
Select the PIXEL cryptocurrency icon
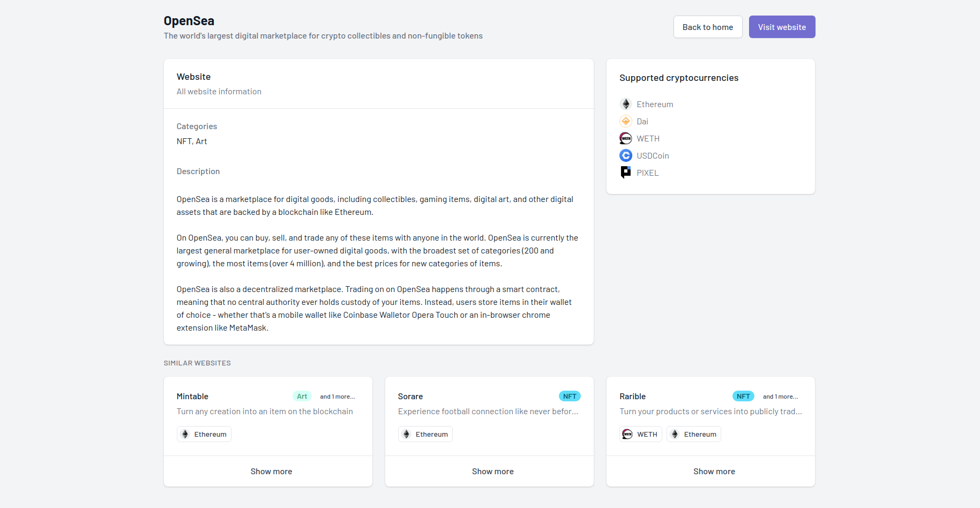(625, 172)
